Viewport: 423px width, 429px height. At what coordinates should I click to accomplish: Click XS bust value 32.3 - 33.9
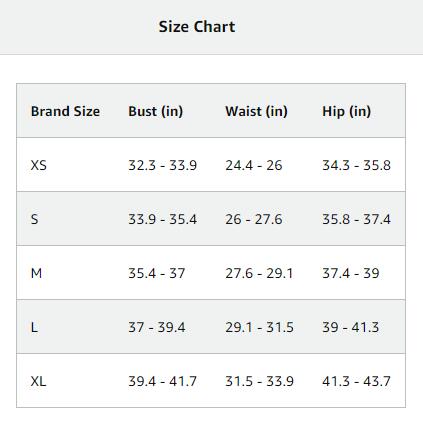click(x=163, y=165)
